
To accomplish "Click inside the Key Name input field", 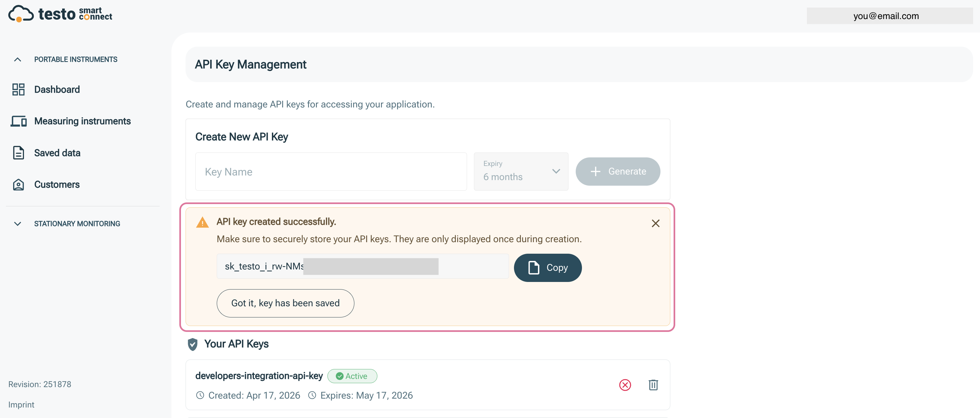I will 331,172.
